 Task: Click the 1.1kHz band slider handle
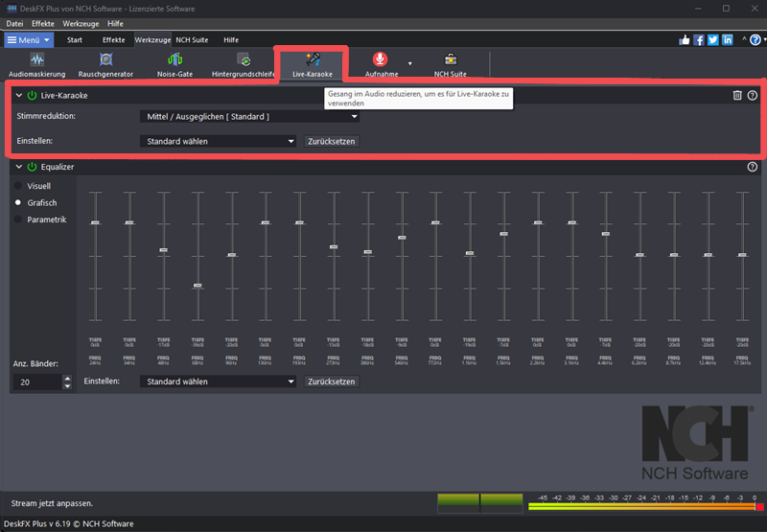coord(470,253)
